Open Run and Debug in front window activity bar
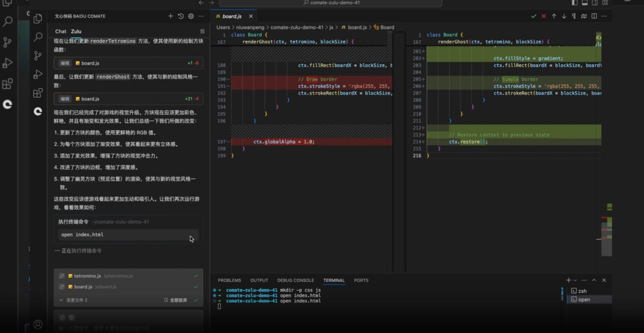 pos(38,74)
